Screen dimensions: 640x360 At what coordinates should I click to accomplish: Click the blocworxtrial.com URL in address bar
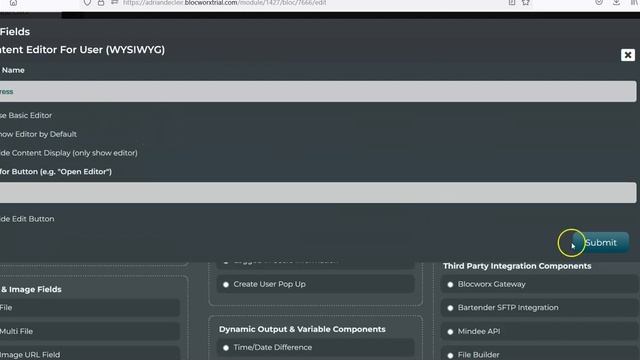click(224, 3)
